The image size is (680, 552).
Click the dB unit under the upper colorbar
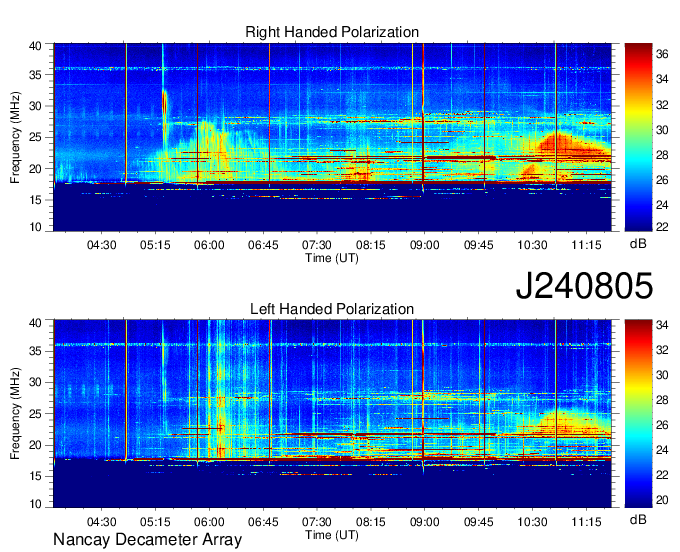pos(638,244)
